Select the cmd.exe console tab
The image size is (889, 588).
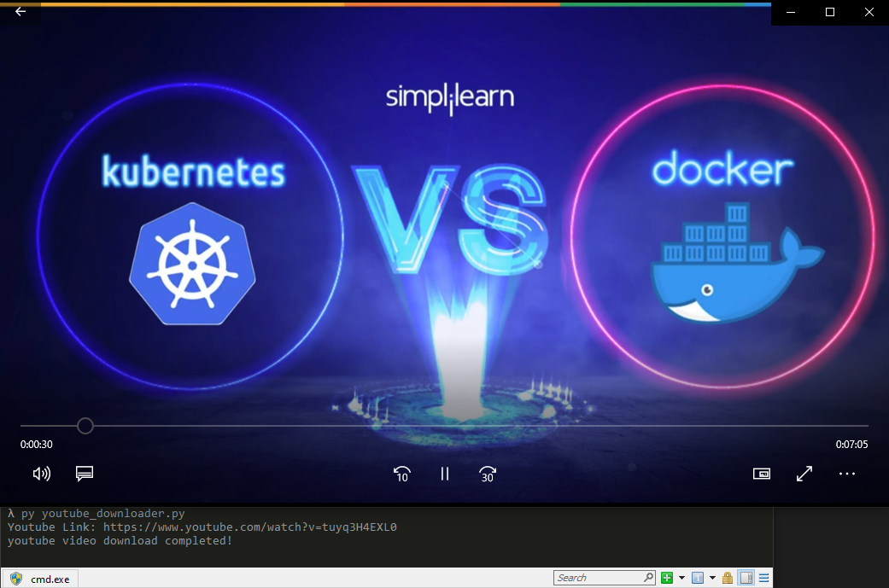point(39,579)
